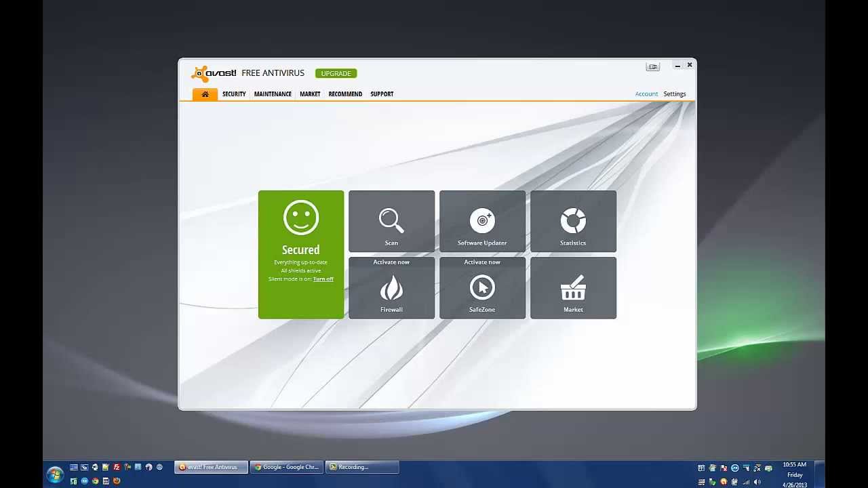Turn off silent mode link
The height and width of the screenshot is (488, 868).
click(323, 279)
